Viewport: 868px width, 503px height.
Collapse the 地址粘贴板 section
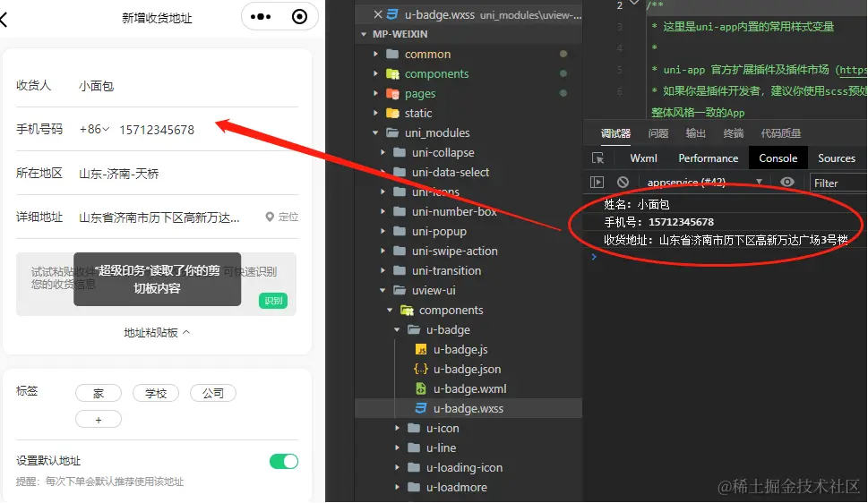pos(158,333)
